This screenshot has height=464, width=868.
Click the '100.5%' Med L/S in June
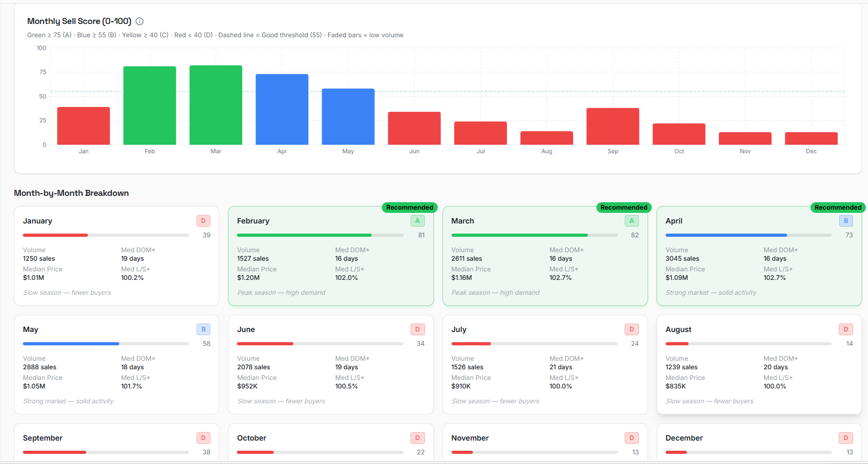346,386
